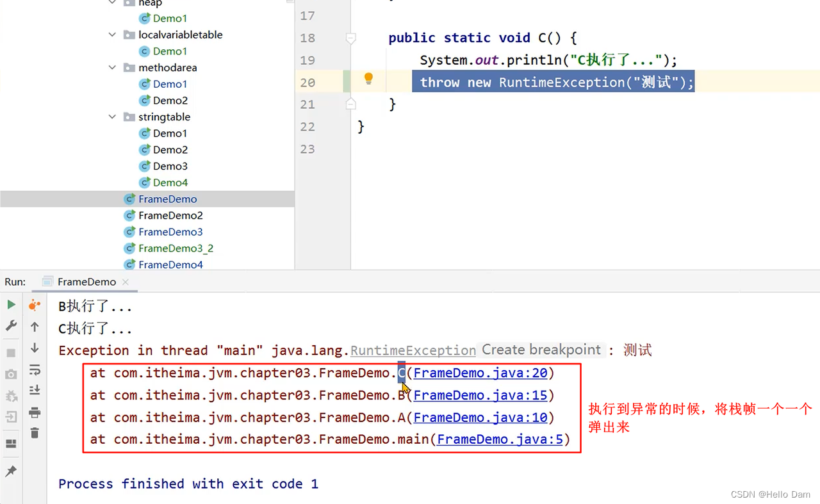This screenshot has width=820, height=504.
Task: Click Create breakpoint in console
Action: tap(541, 350)
